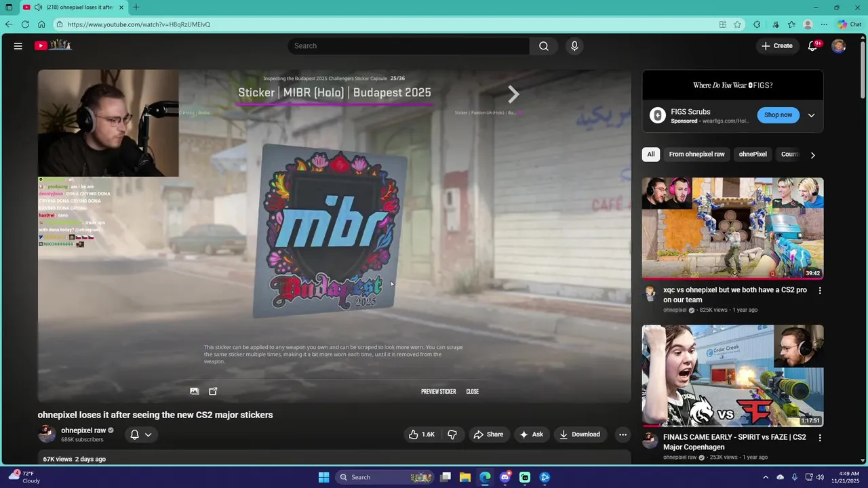Open options for xqc vs ohnepixel video

tap(819, 291)
